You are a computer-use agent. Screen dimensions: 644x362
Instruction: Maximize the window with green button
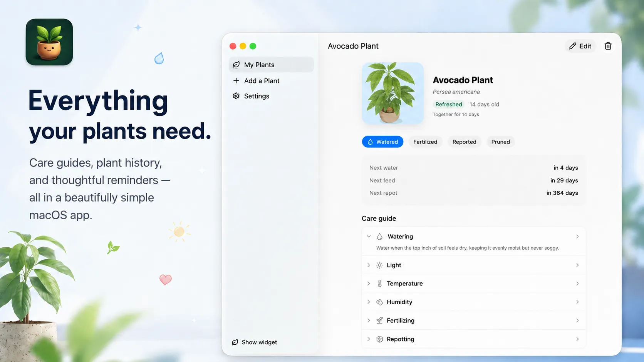pyautogui.click(x=253, y=46)
